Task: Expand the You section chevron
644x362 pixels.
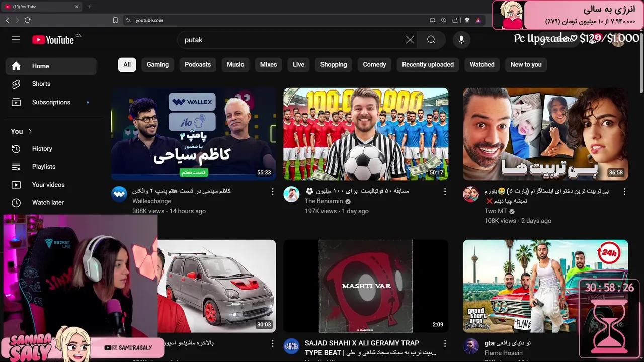Action: (x=30, y=131)
